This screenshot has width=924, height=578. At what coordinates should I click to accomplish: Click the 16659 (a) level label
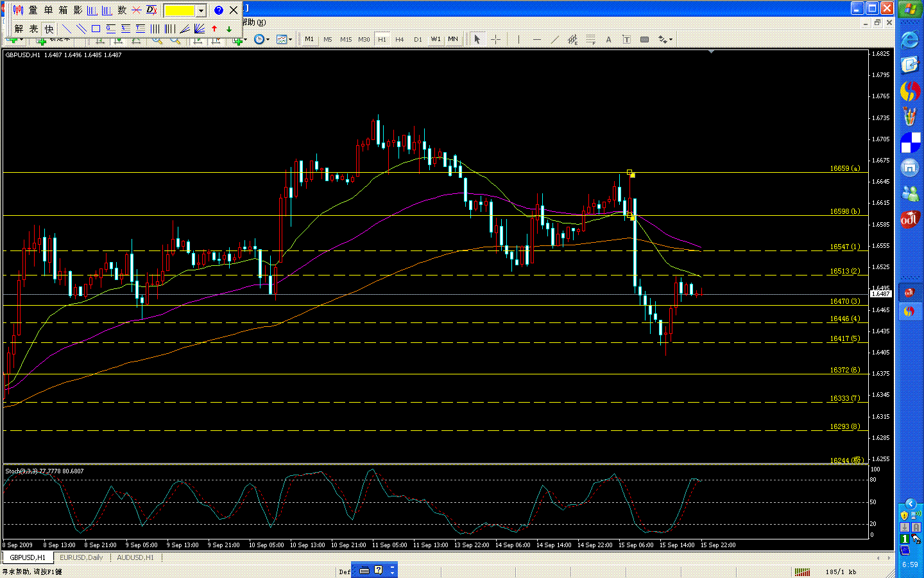point(844,168)
